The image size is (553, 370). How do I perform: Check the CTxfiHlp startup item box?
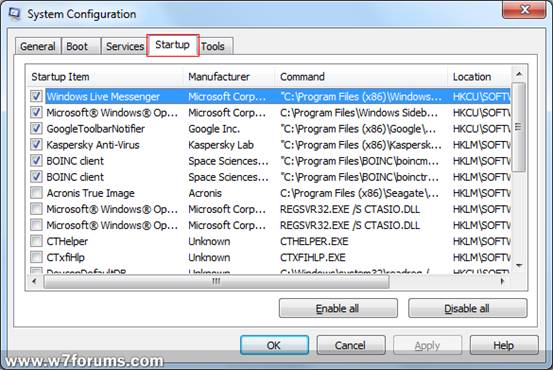pyautogui.click(x=36, y=257)
